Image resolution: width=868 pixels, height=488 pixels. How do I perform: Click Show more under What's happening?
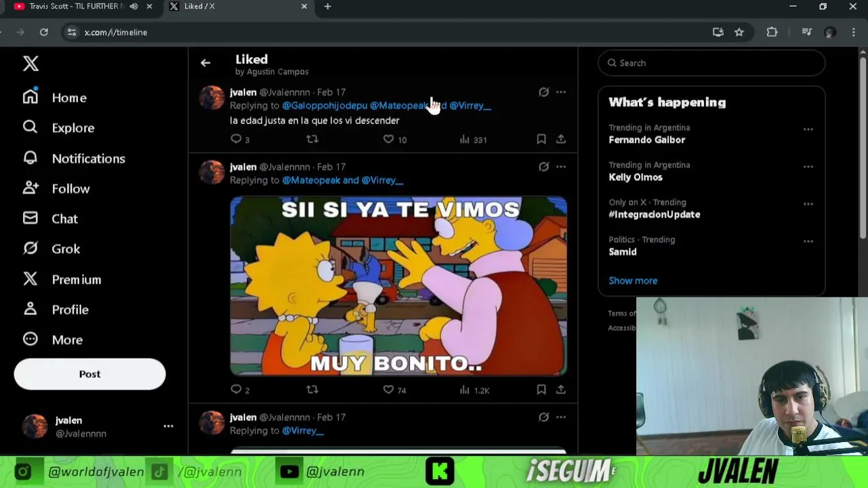[x=633, y=281]
